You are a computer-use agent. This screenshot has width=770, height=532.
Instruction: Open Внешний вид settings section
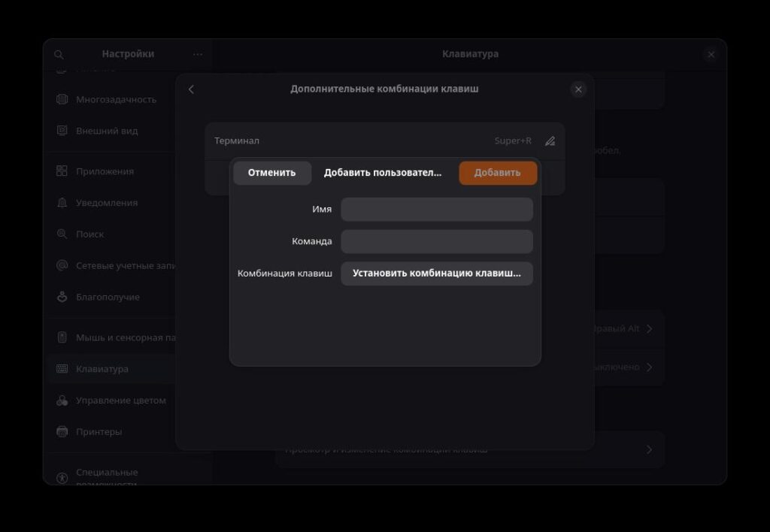click(107, 131)
